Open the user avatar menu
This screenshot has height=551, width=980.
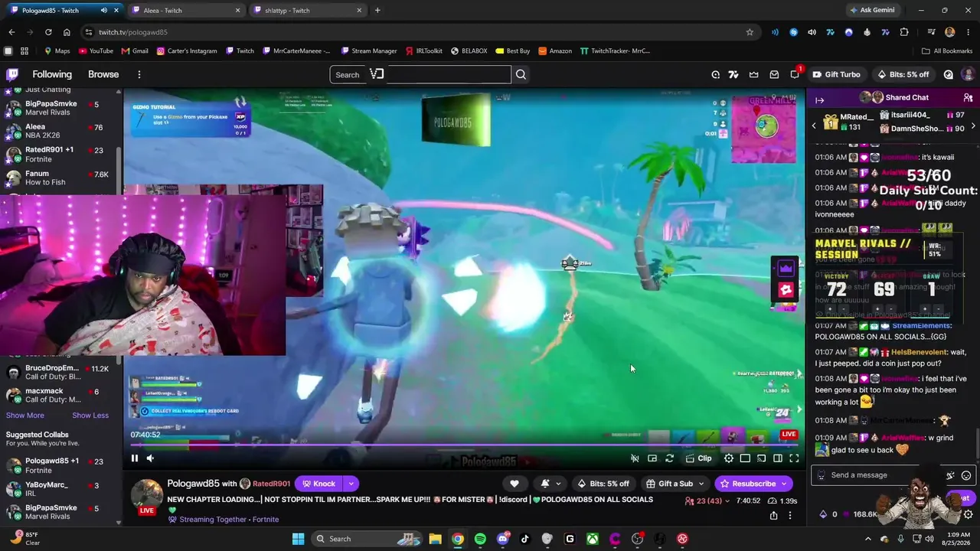click(968, 74)
